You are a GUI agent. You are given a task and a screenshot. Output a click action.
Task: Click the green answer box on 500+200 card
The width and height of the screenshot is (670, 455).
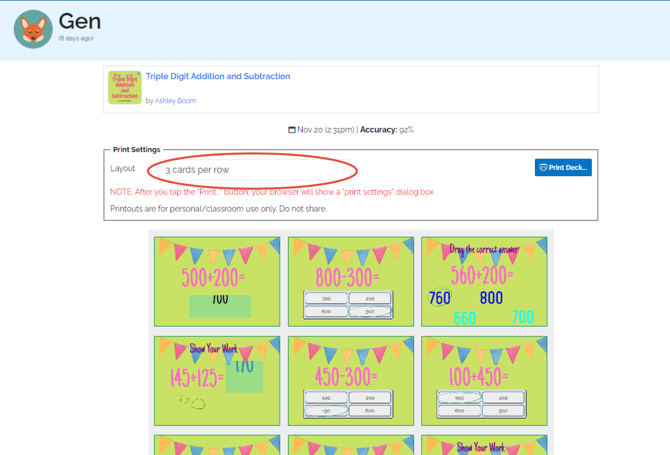(x=220, y=306)
